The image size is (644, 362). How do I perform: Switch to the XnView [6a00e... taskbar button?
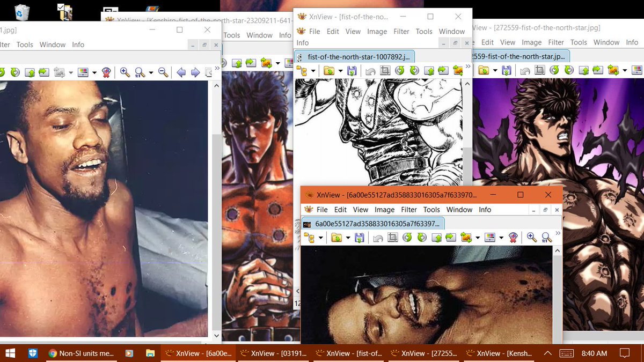tap(199, 353)
